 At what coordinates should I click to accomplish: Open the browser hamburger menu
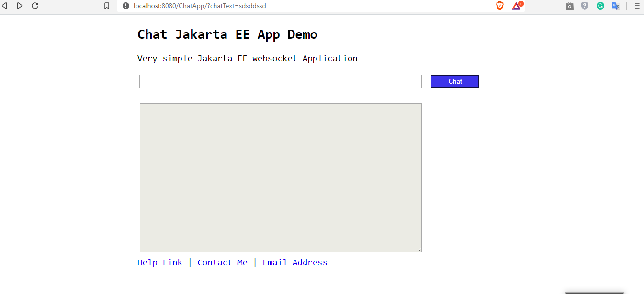pos(637,6)
